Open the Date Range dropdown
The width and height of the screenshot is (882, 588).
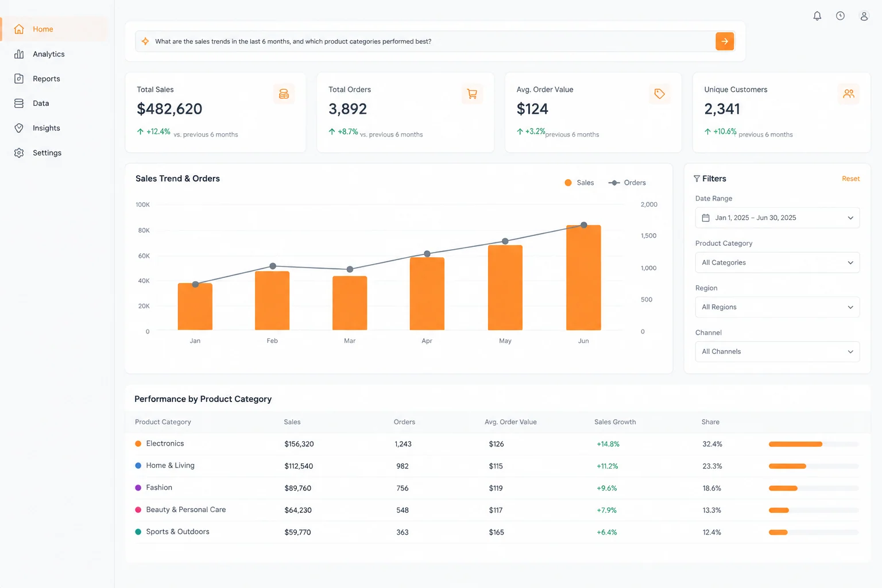tap(777, 218)
